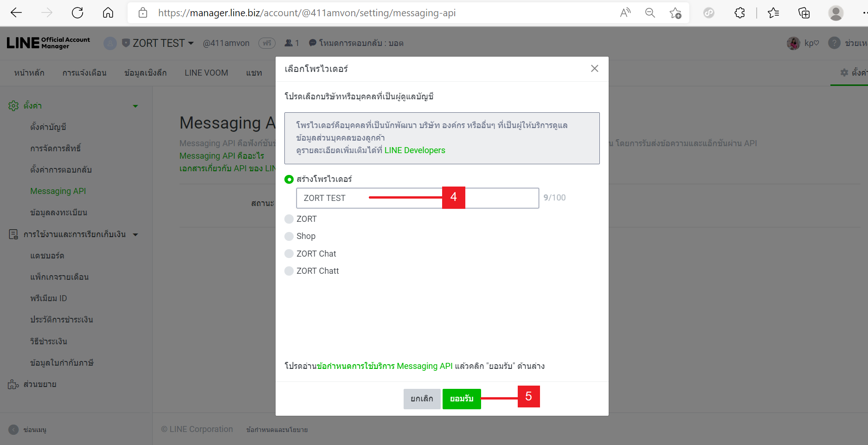
Task: Open the browser profile avatar
Action: [836, 13]
